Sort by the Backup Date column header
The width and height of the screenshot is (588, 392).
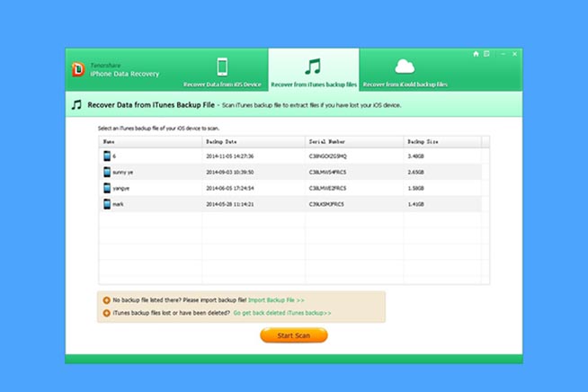[x=254, y=142]
